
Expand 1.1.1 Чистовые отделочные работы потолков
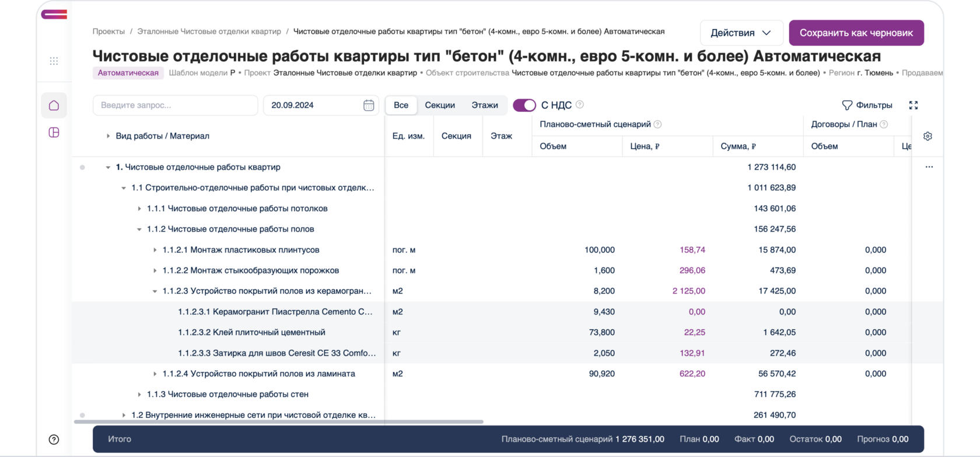[x=139, y=209]
